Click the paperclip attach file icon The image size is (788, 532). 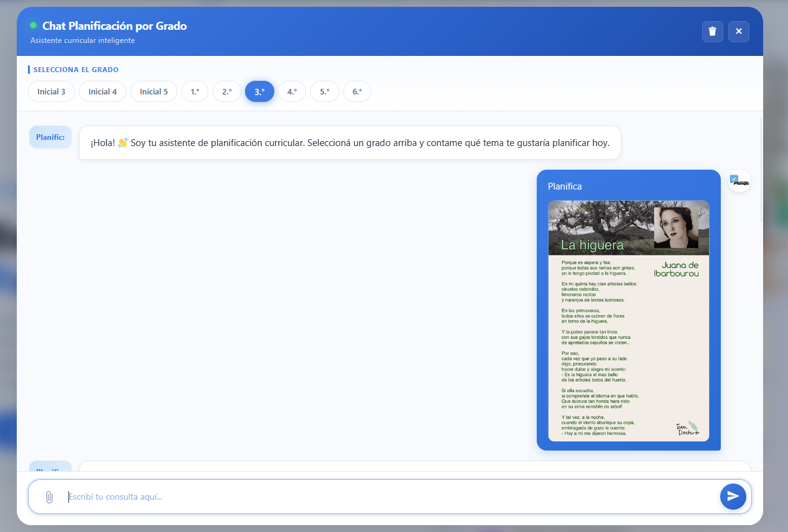click(x=49, y=497)
